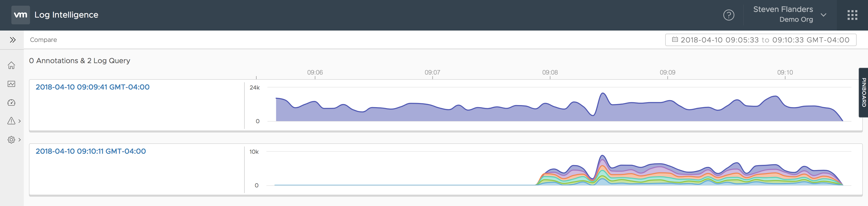The width and height of the screenshot is (868, 206).
Task: Open the dashboards gauge sidebar icon
Action: point(11,102)
